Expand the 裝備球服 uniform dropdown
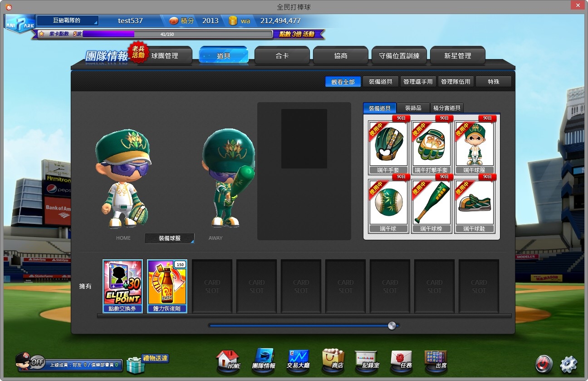588x381 pixels. (x=170, y=238)
